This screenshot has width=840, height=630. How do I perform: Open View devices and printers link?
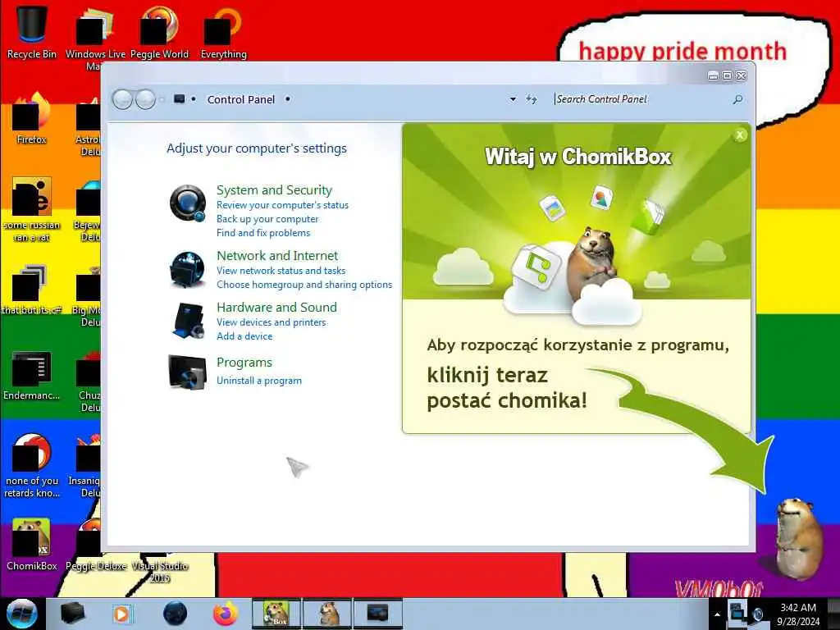(x=271, y=322)
